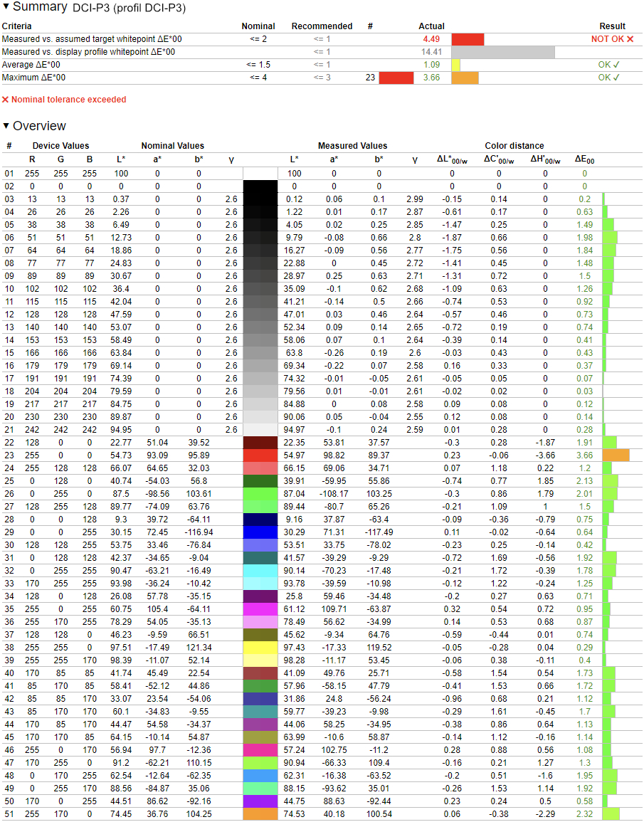Select the purple swatch in row 34
The width and height of the screenshot is (644, 822).
(x=260, y=596)
